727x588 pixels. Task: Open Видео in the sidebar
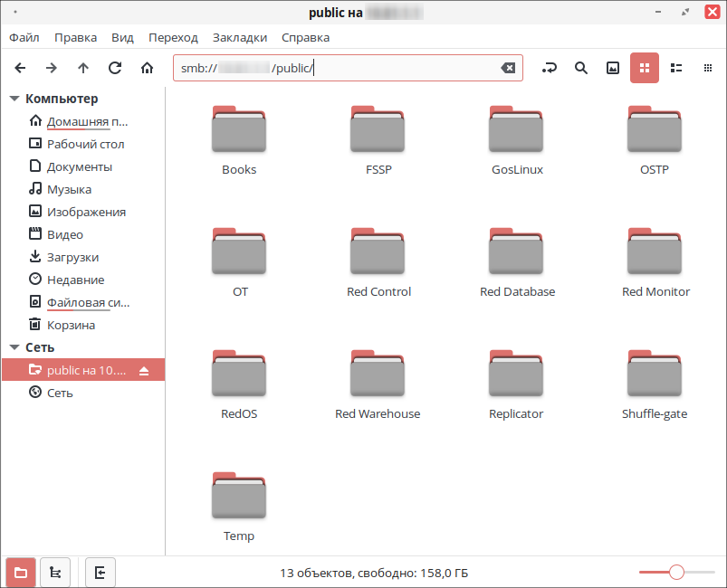pos(83,234)
